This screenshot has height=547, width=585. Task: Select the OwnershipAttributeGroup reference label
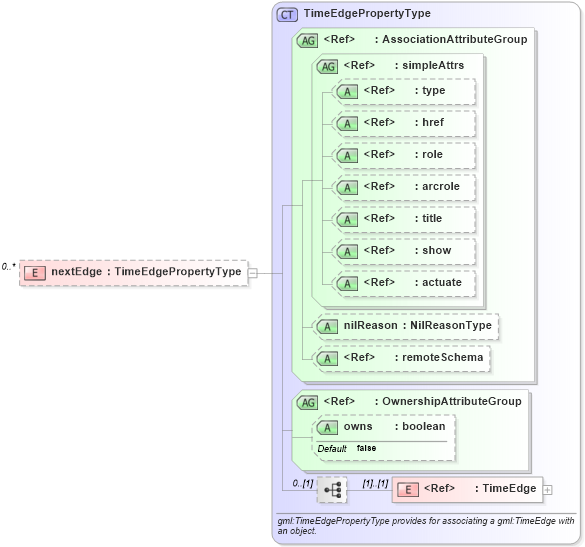(422, 401)
